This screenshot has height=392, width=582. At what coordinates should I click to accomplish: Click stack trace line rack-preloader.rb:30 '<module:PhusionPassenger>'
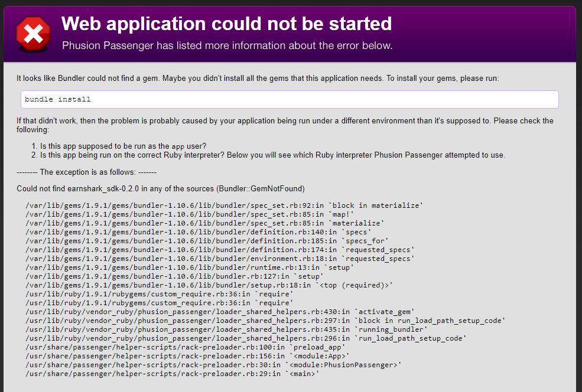pyautogui.click(x=213, y=365)
